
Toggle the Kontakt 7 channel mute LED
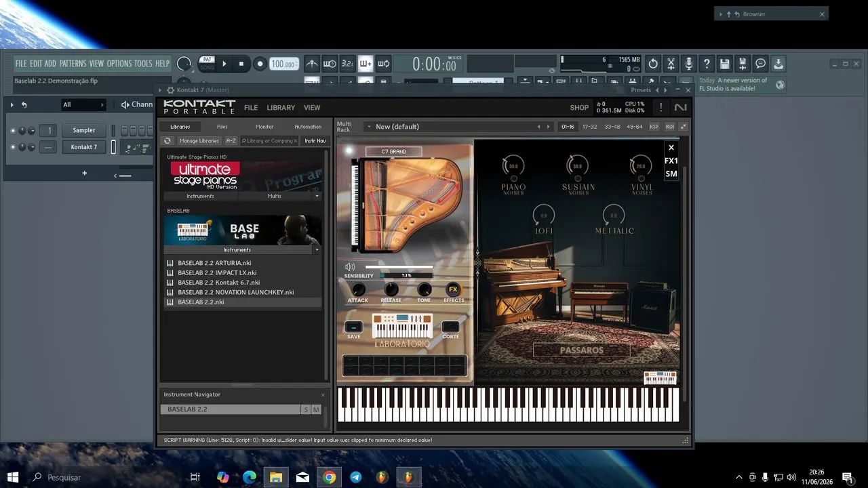coord(12,147)
